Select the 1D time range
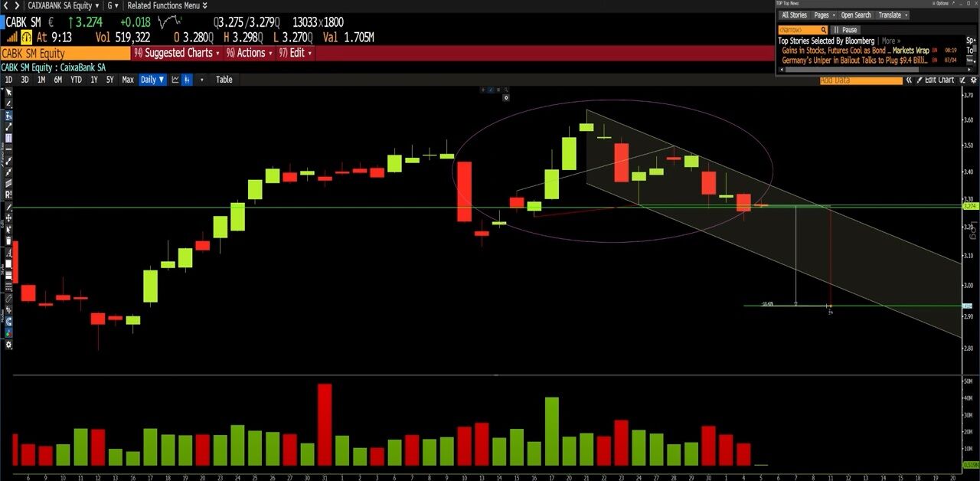Image resolution: width=980 pixels, height=481 pixels. click(x=8, y=80)
